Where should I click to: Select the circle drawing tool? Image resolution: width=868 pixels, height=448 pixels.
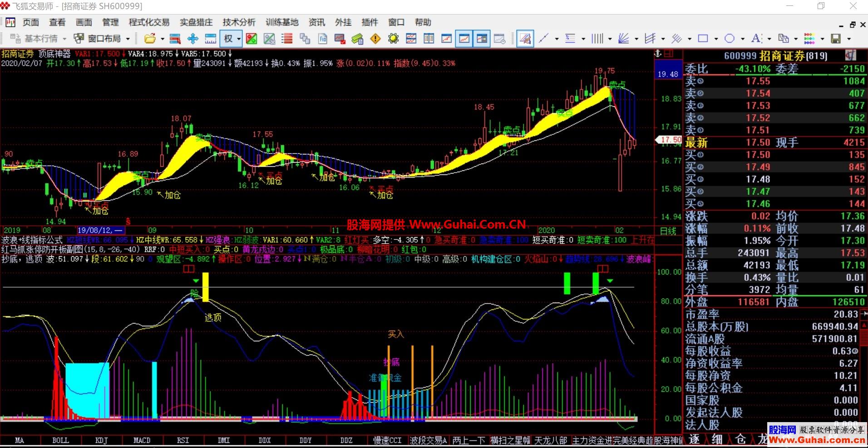tap(729, 39)
